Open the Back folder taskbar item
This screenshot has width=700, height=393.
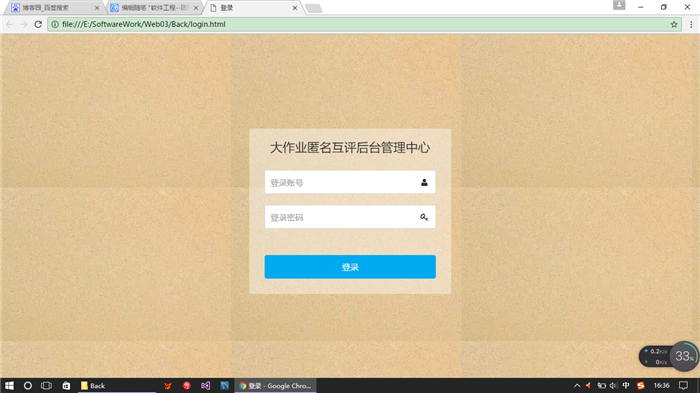(x=117, y=385)
